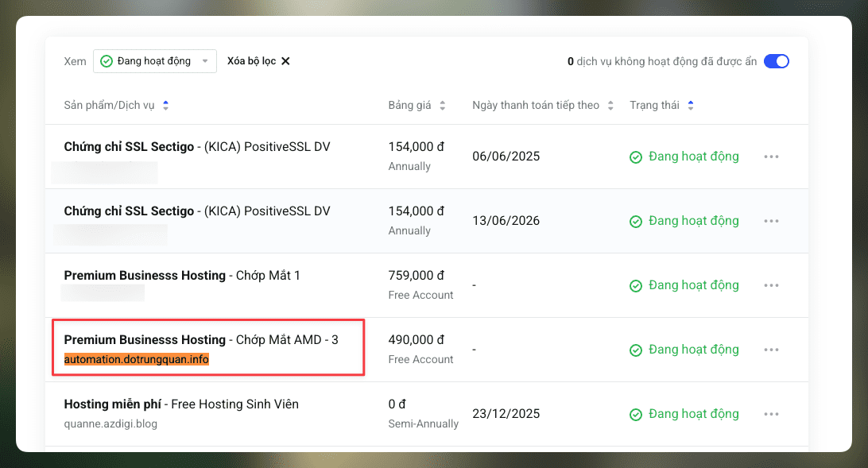The height and width of the screenshot is (468, 868).
Task: Sort by Ngày thanh toán tiếp theo column
Action: click(x=610, y=105)
